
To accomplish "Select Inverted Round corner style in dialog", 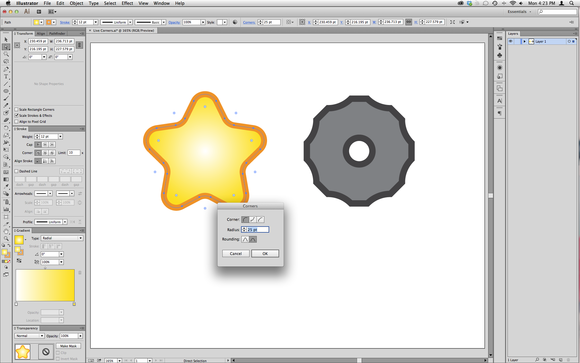I will click(253, 219).
